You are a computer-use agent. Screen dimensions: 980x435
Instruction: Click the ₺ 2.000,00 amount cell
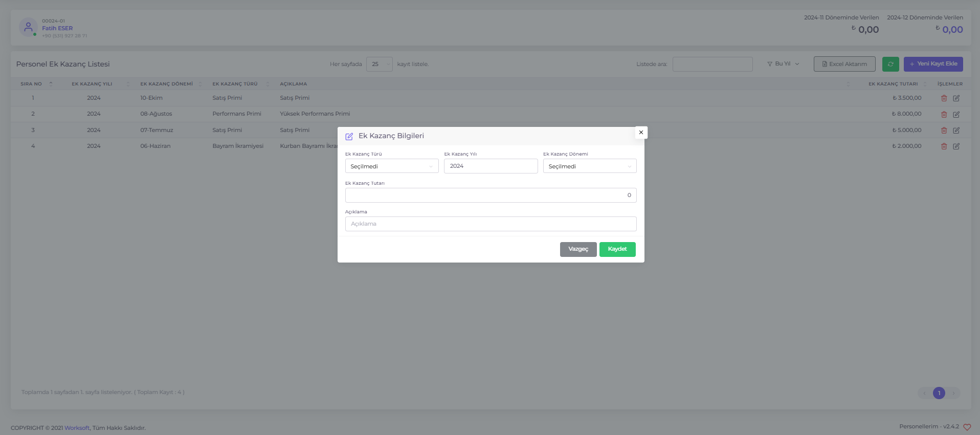[x=907, y=146]
